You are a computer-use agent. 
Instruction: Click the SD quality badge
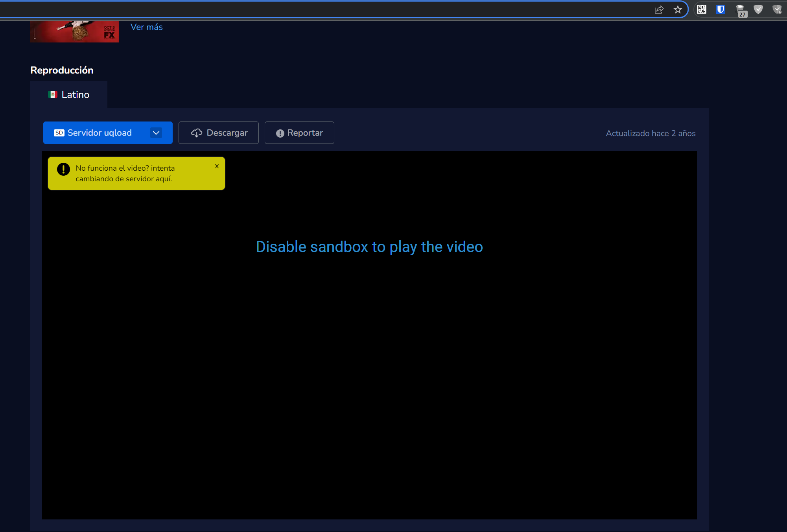59,133
